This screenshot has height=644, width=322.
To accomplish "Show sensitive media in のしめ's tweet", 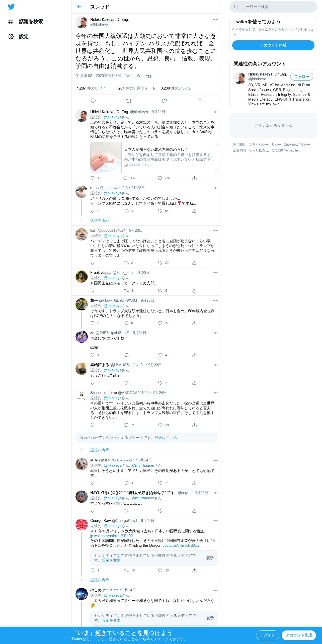I will pos(210,618).
